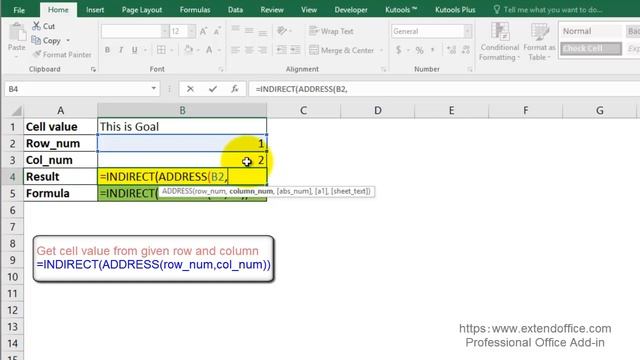Click the Insert Function fx button
This screenshot has width=640, height=360.
[235, 89]
